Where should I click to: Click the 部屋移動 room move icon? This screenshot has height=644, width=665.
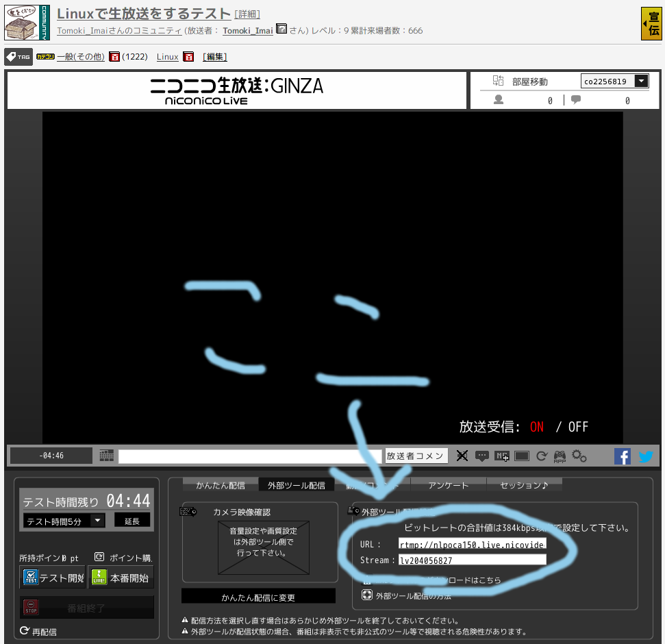click(x=498, y=80)
